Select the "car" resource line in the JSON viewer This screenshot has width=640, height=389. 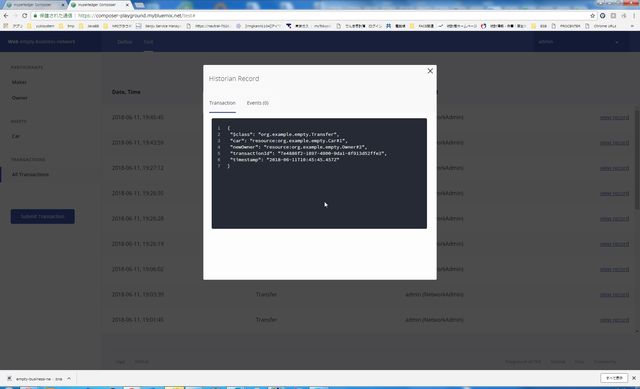pos(288,141)
